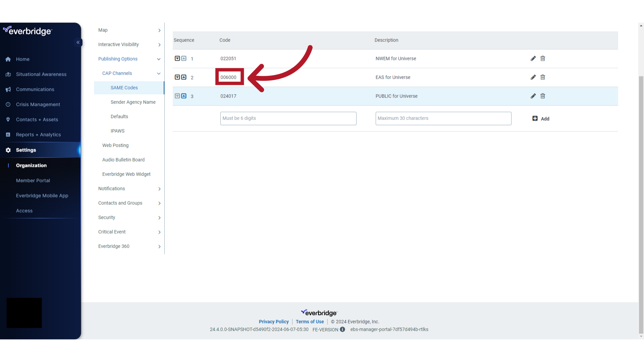
Task: Select the SAME Codes menu item
Action: click(124, 87)
